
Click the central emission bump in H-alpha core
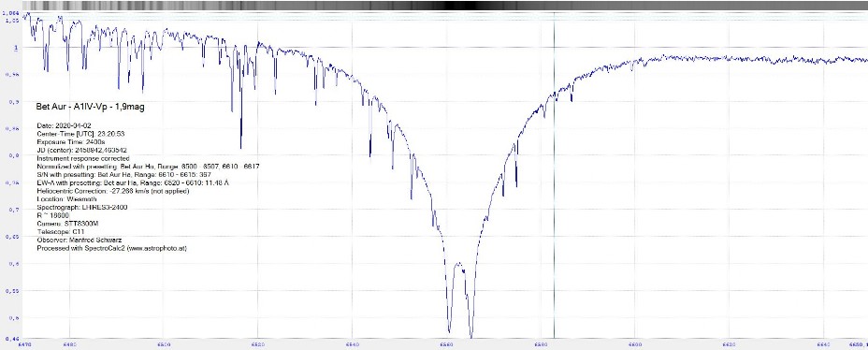click(x=459, y=267)
